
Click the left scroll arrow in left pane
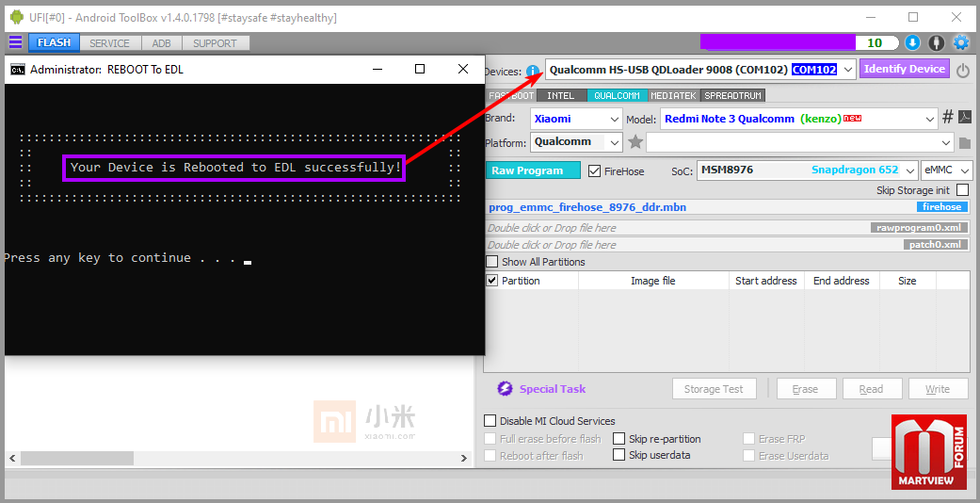tap(12, 459)
